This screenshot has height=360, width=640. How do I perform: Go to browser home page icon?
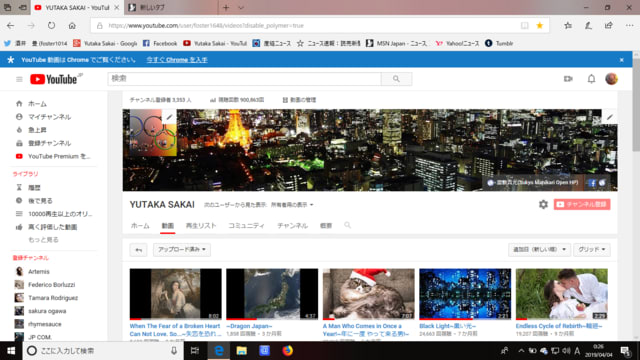(x=72, y=25)
